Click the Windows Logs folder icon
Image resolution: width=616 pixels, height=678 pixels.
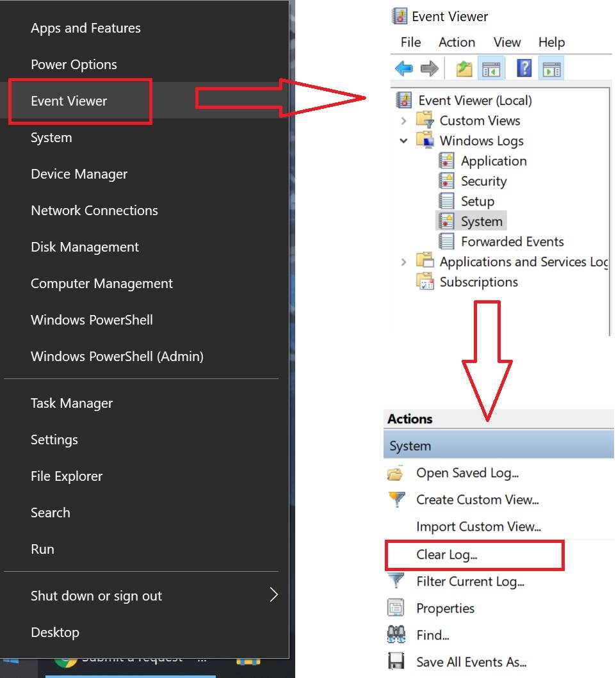tap(425, 140)
